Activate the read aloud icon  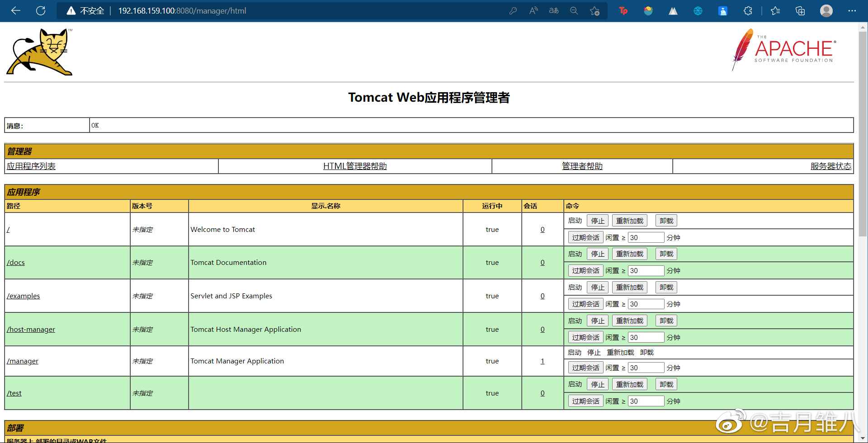pyautogui.click(x=533, y=11)
